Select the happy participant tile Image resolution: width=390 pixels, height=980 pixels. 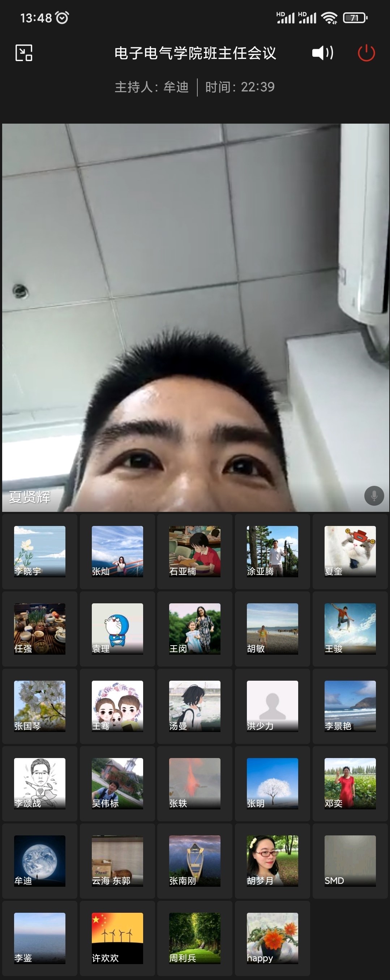pos(272,938)
